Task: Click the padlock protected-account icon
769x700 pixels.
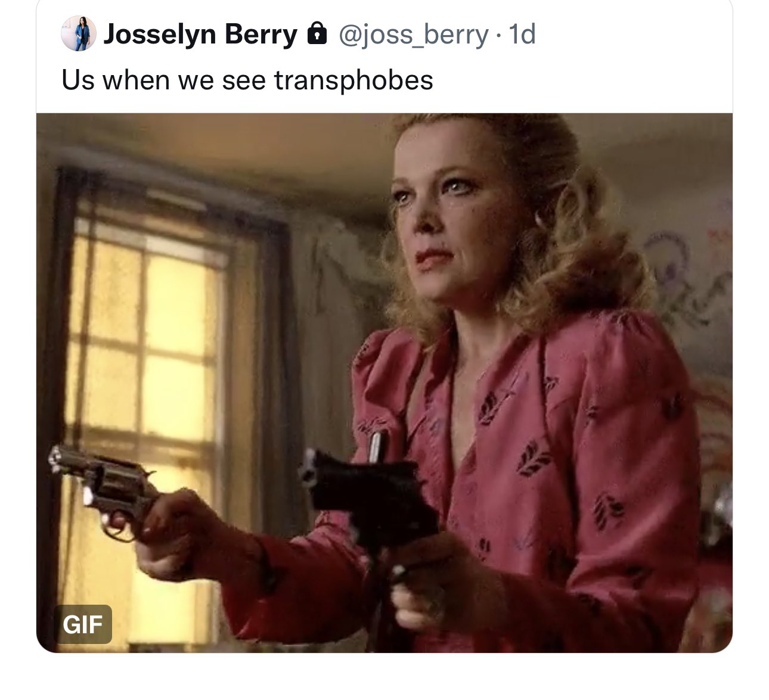Action: tap(317, 34)
